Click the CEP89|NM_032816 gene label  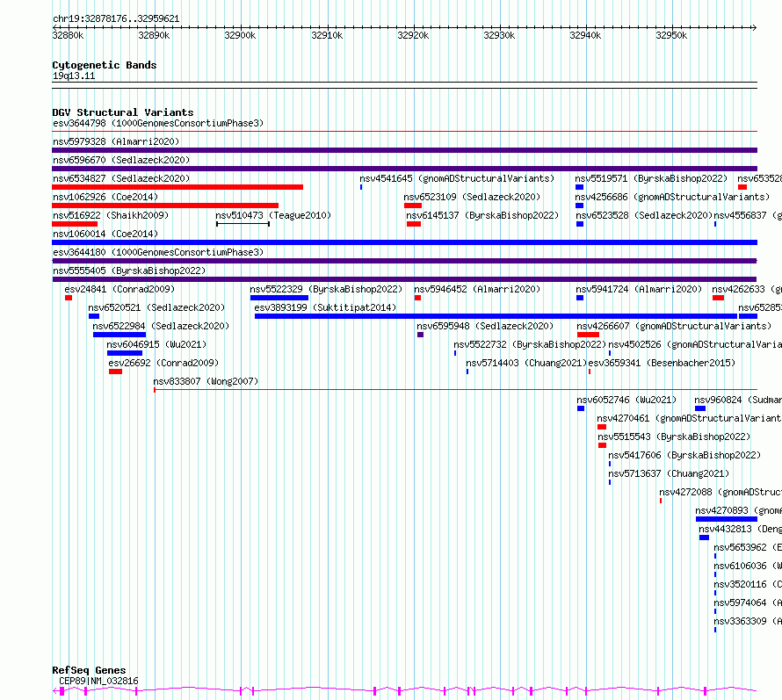pos(98,681)
